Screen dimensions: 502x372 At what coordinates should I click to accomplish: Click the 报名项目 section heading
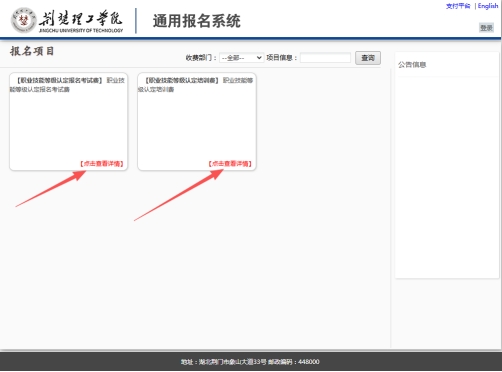[32, 51]
